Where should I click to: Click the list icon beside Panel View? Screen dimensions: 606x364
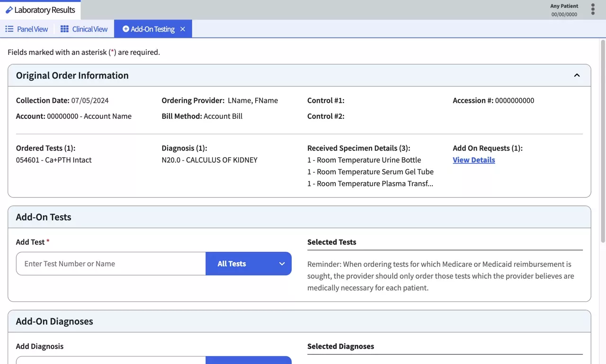(9, 29)
